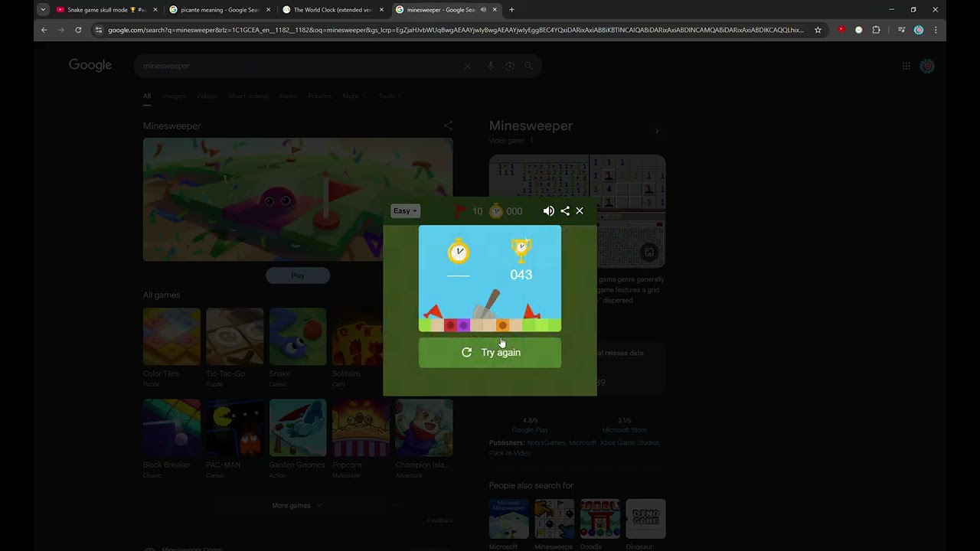This screenshot has height=551, width=980.
Task: Switch to the picante meaning tab
Action: pos(220,10)
